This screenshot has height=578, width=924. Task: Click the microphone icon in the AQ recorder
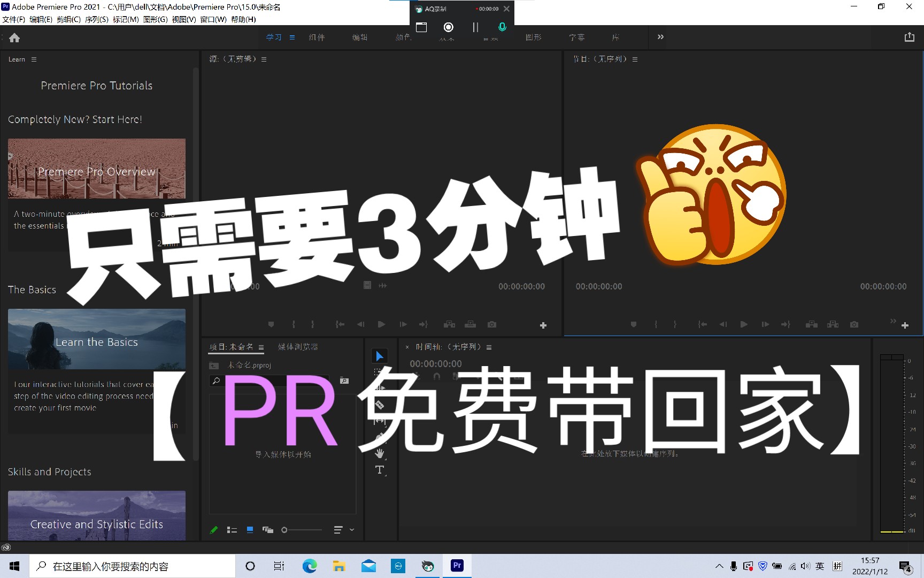[502, 27]
